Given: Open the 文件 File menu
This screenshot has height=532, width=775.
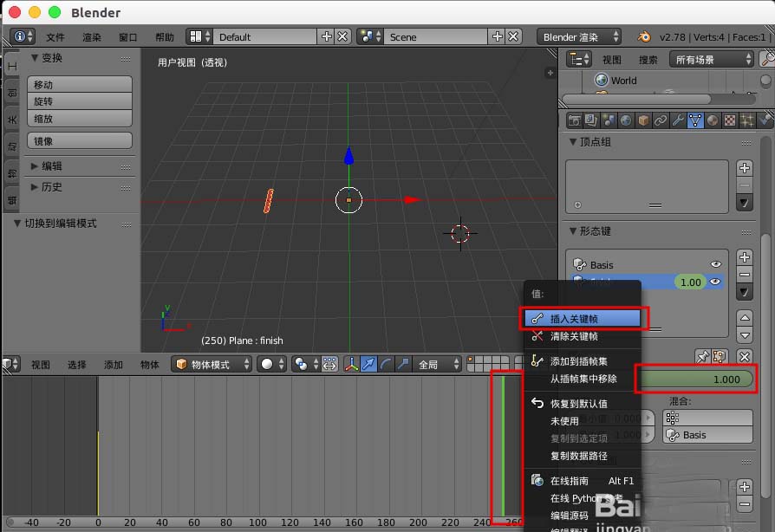Looking at the screenshot, I should pos(55,37).
